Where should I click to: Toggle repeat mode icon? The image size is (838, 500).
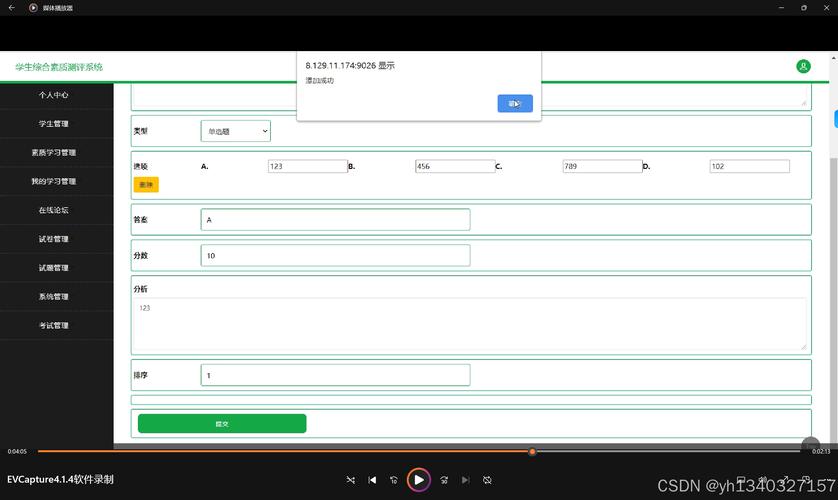[x=487, y=480]
